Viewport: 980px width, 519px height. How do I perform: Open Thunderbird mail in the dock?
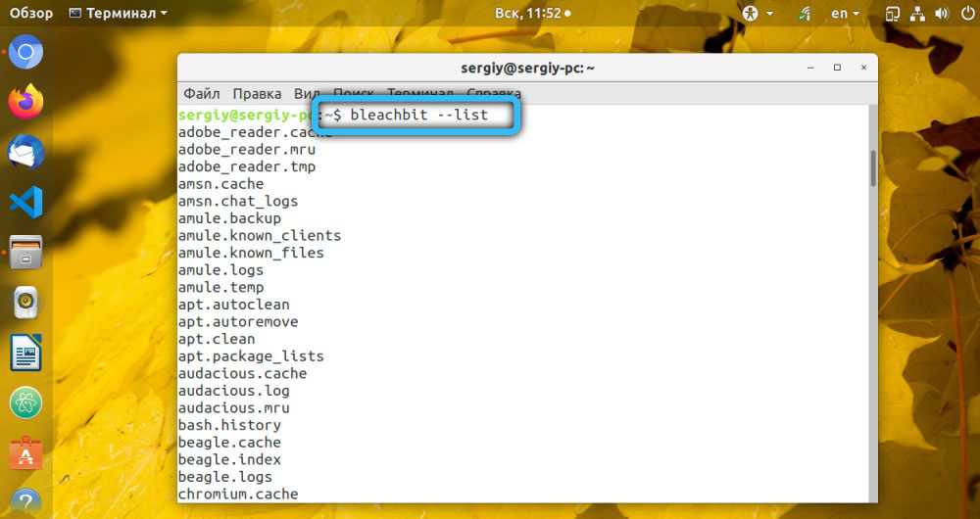point(26,152)
